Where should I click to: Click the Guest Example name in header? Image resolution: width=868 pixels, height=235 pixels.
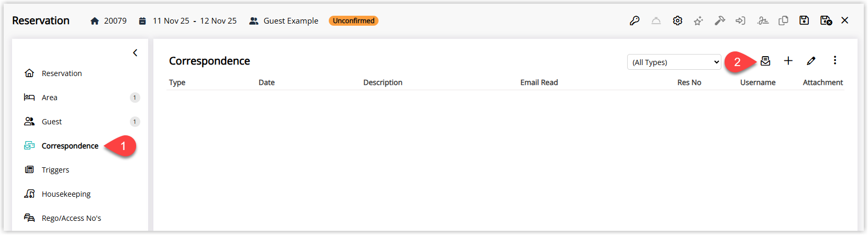pyautogui.click(x=291, y=21)
